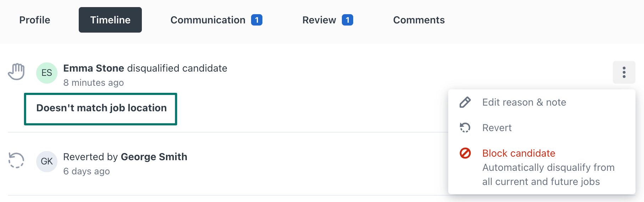
Task: Choose Edit reason & note
Action: coord(524,102)
